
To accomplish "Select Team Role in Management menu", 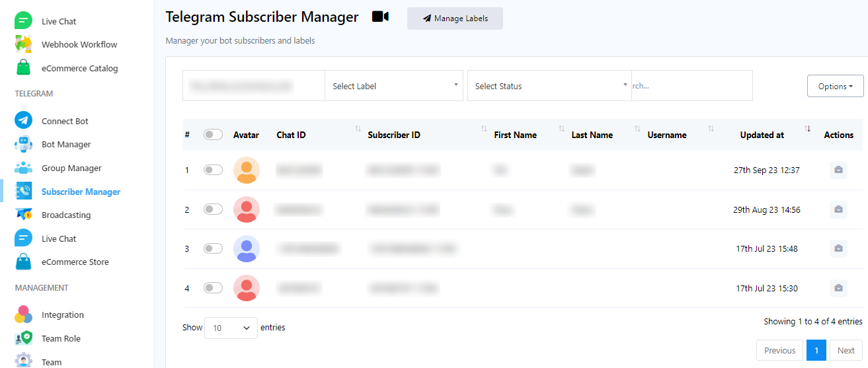I will pyautogui.click(x=61, y=338).
